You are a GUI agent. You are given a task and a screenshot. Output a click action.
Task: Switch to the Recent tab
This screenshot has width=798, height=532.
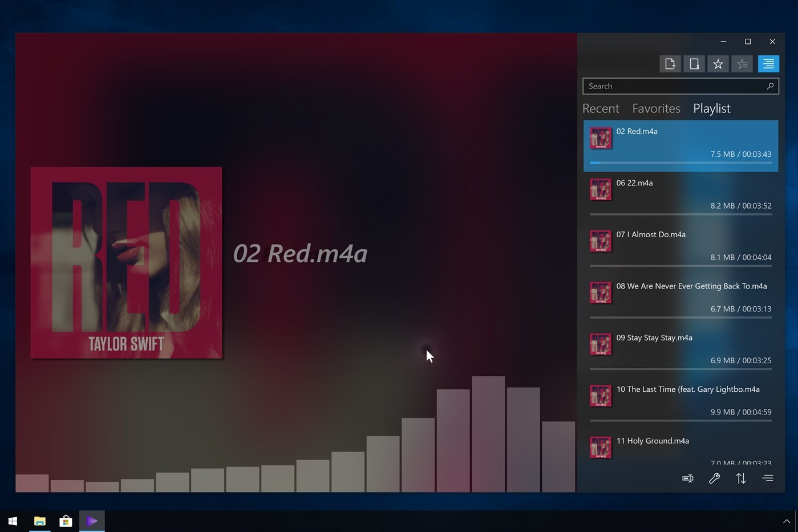click(x=601, y=108)
